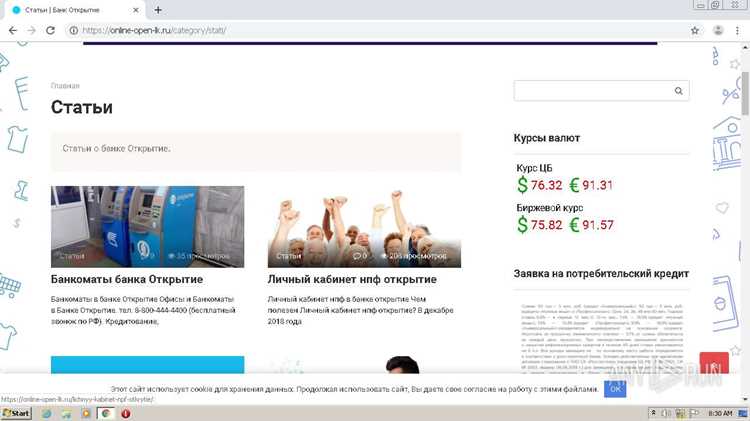This screenshot has width=750, height=421.
Task: Go to Главная breadcrumb link
Action: coord(65,86)
